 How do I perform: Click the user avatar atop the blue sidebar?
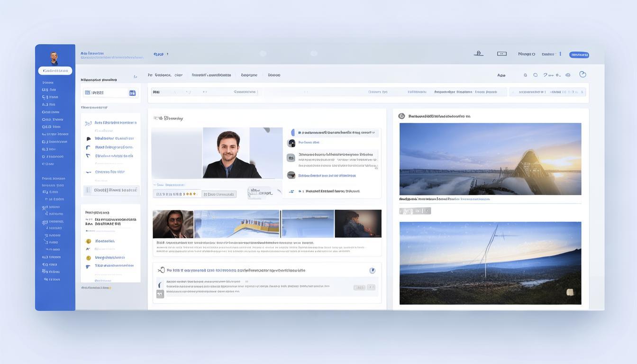point(54,58)
